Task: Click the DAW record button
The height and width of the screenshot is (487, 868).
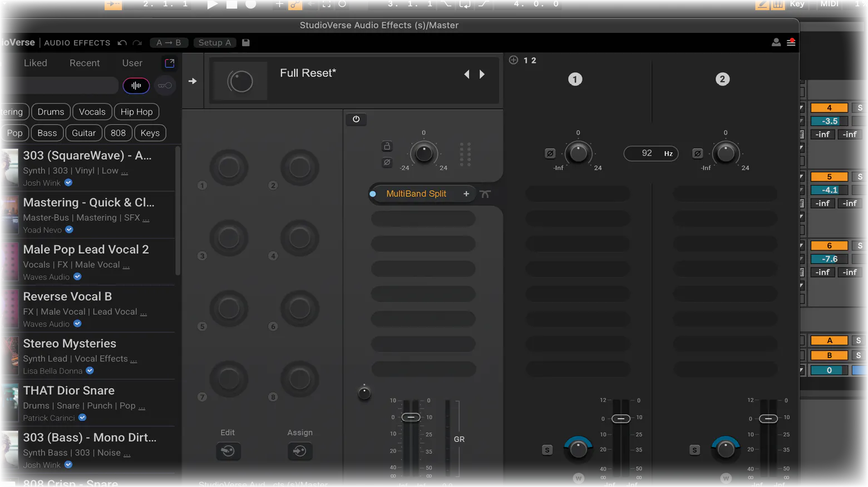Action: coord(251,4)
